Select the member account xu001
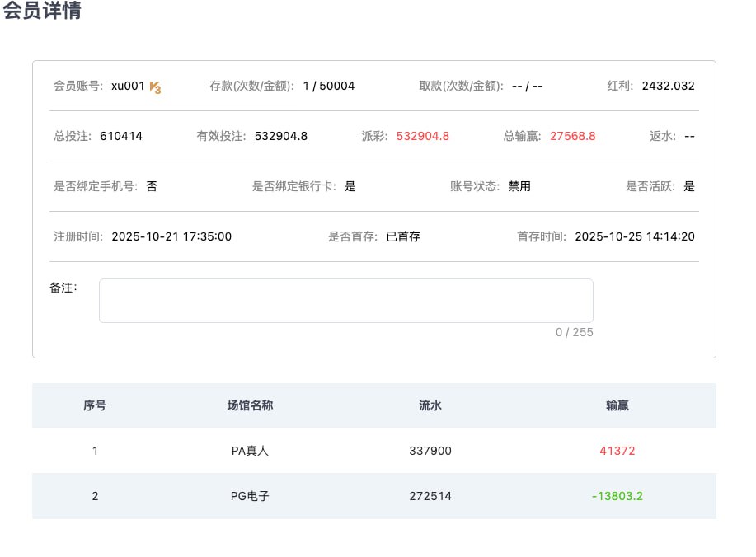 click(128, 86)
